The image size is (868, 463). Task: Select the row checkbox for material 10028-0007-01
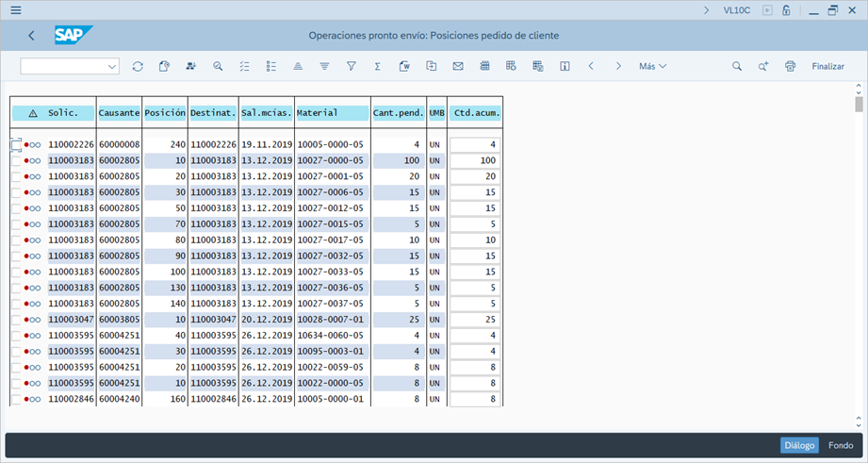pyautogui.click(x=16, y=320)
